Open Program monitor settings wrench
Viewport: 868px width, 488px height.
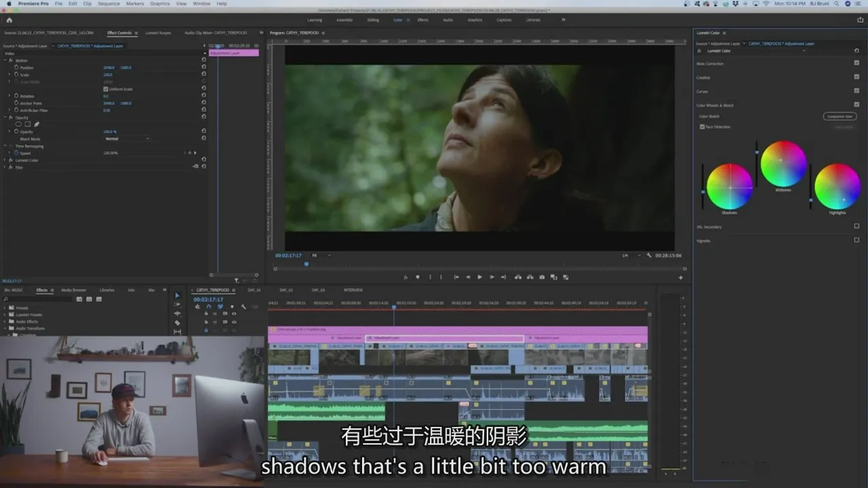coord(649,256)
